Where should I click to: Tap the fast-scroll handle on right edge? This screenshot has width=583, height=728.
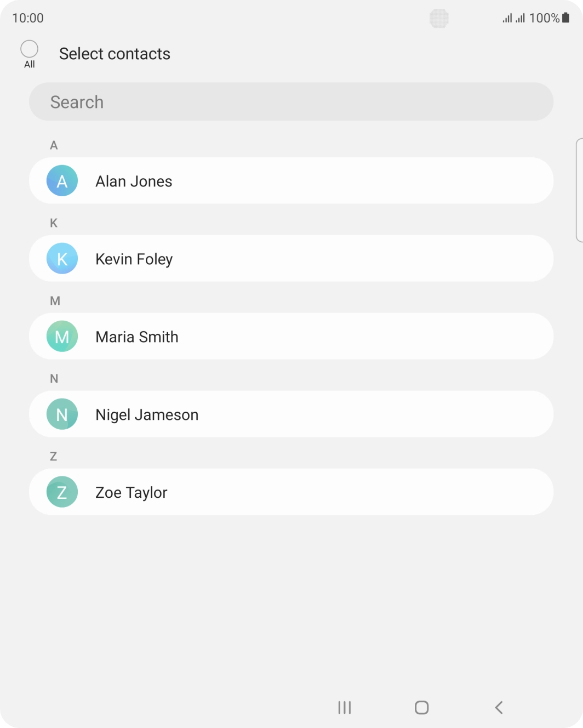coord(579,190)
